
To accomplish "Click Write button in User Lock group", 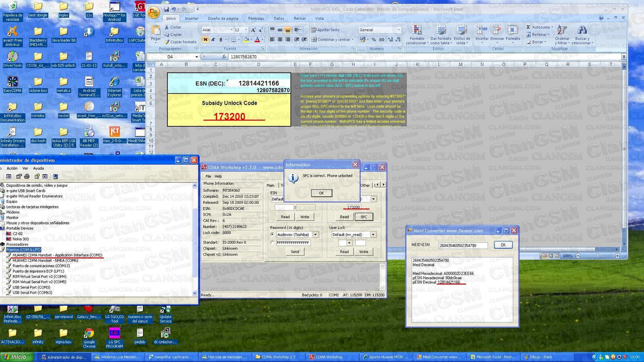I will [363, 252].
